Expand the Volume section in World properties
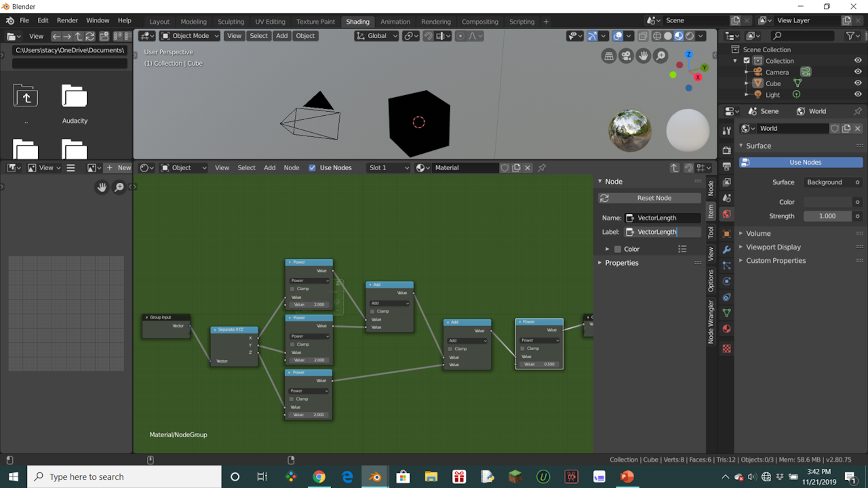The width and height of the screenshot is (868, 488). click(758, 233)
